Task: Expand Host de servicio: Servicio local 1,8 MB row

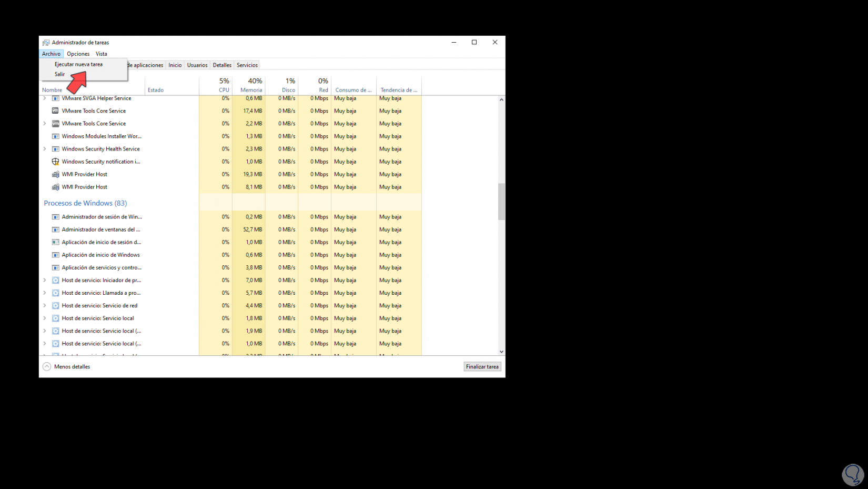Action: pos(45,318)
